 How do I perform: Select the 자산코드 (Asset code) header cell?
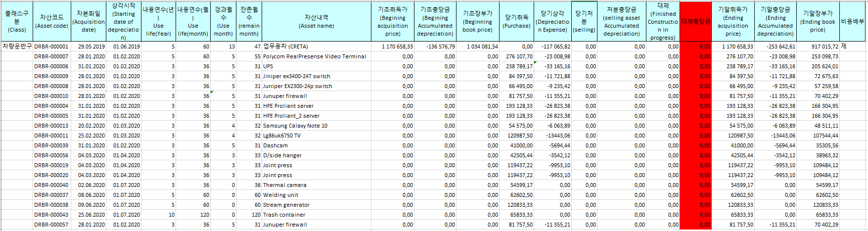pyautogui.click(x=51, y=21)
